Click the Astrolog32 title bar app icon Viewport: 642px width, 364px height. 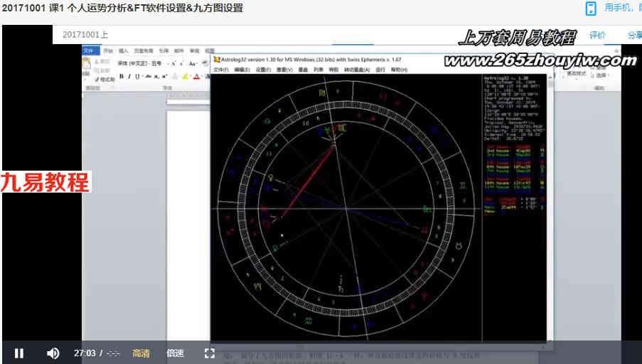(x=217, y=60)
